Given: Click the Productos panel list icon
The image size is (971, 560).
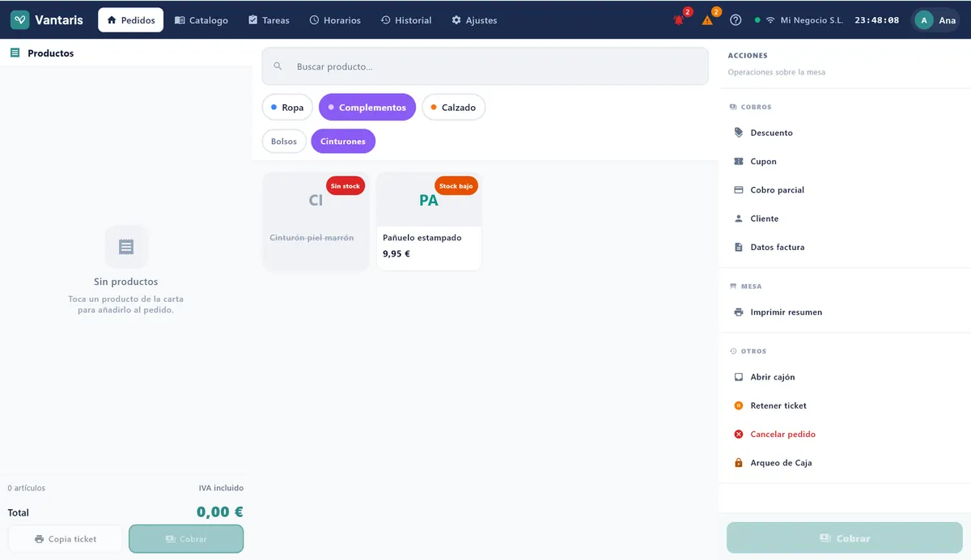Looking at the screenshot, I should [15, 53].
